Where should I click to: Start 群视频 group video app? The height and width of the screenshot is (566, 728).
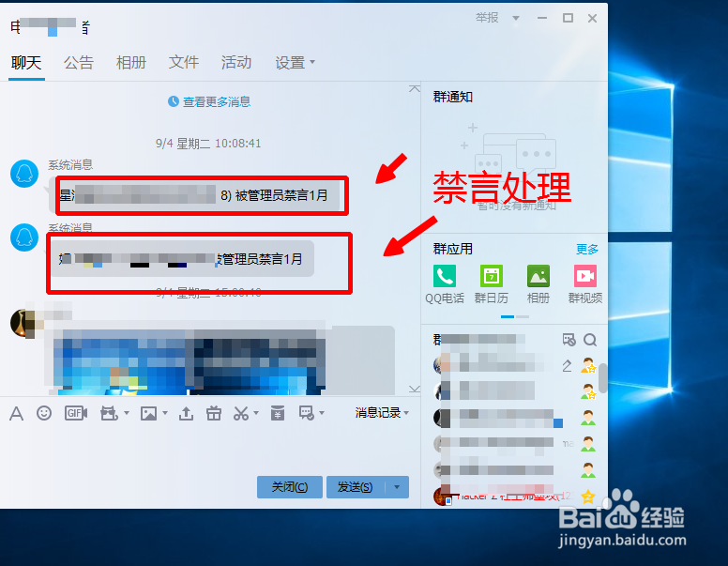point(585,277)
